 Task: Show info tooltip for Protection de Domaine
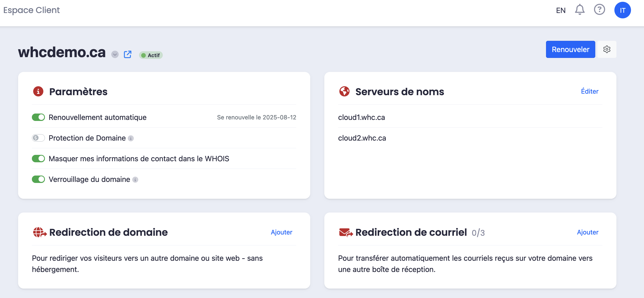tap(131, 138)
